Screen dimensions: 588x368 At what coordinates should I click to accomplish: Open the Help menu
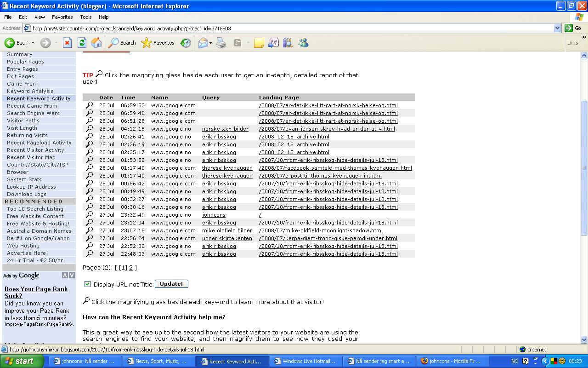tap(103, 17)
